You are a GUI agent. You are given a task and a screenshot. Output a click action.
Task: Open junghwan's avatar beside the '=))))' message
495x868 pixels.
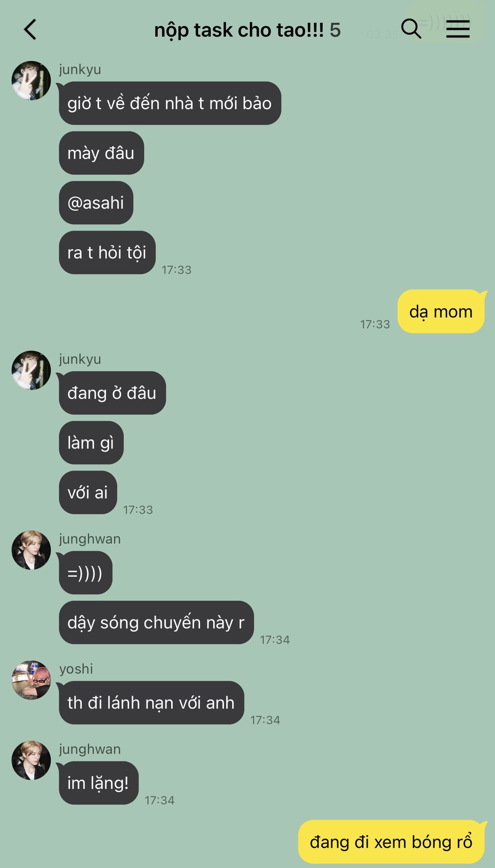coord(31,550)
